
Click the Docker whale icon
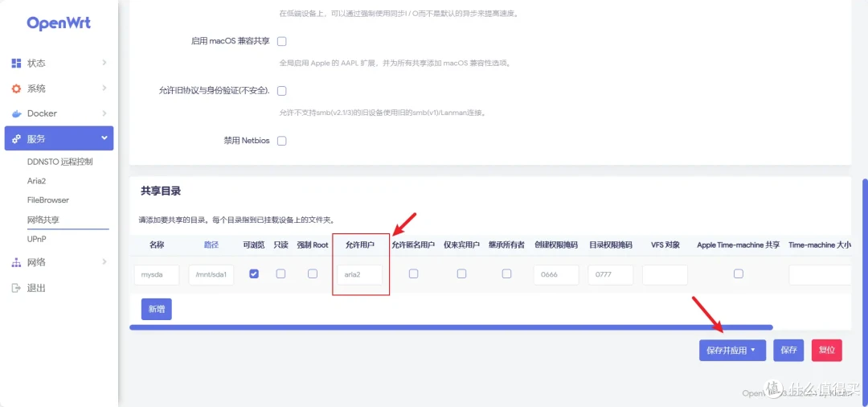(17, 113)
